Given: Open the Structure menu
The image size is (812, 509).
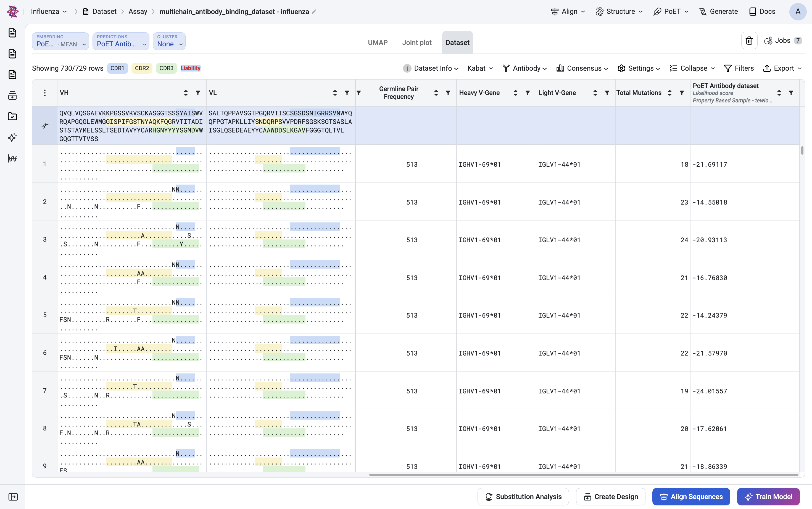Looking at the screenshot, I should tap(619, 11).
